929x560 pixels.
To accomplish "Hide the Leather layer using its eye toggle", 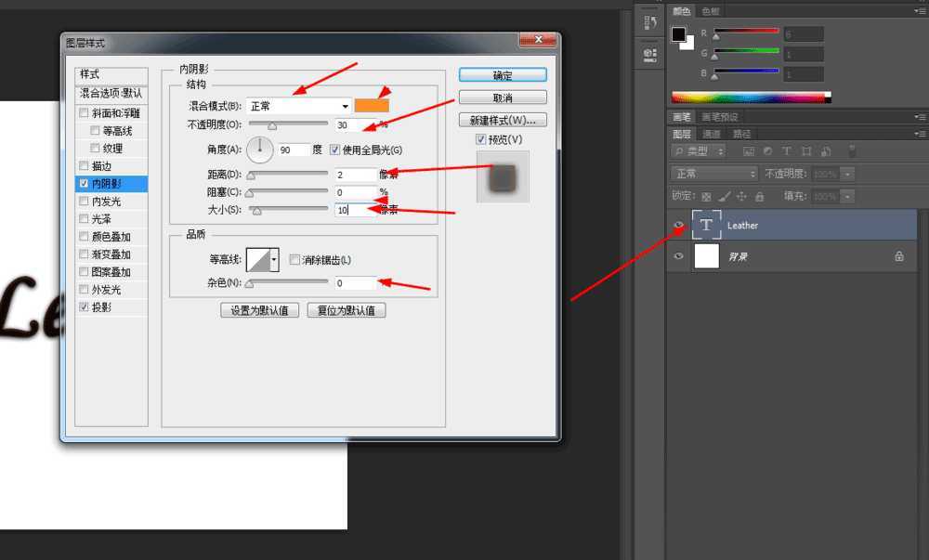I will tap(677, 224).
